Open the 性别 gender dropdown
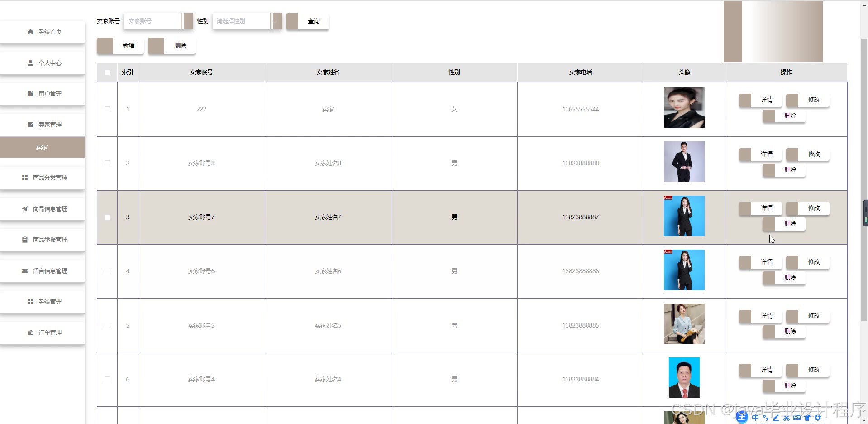 tap(247, 21)
